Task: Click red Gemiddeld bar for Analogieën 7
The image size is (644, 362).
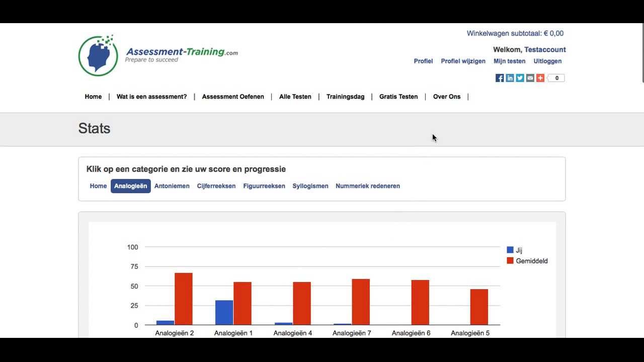Action: [361, 302]
